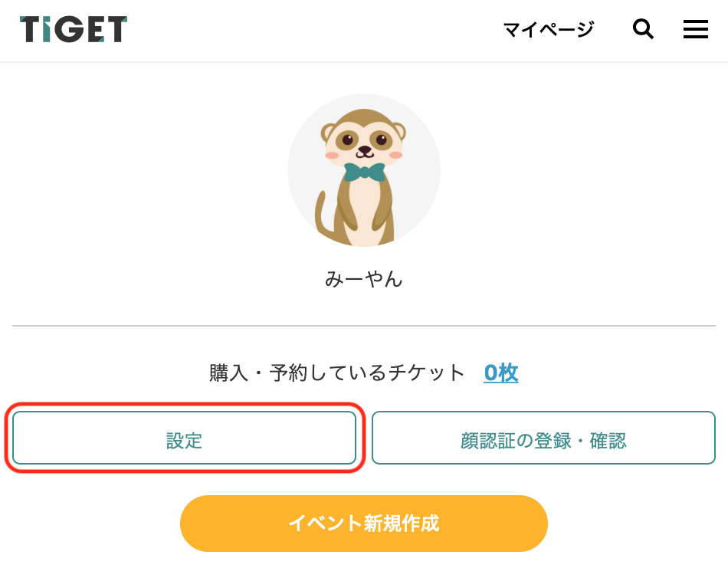Click the meerkat's teal bow tie

pyautogui.click(x=365, y=172)
